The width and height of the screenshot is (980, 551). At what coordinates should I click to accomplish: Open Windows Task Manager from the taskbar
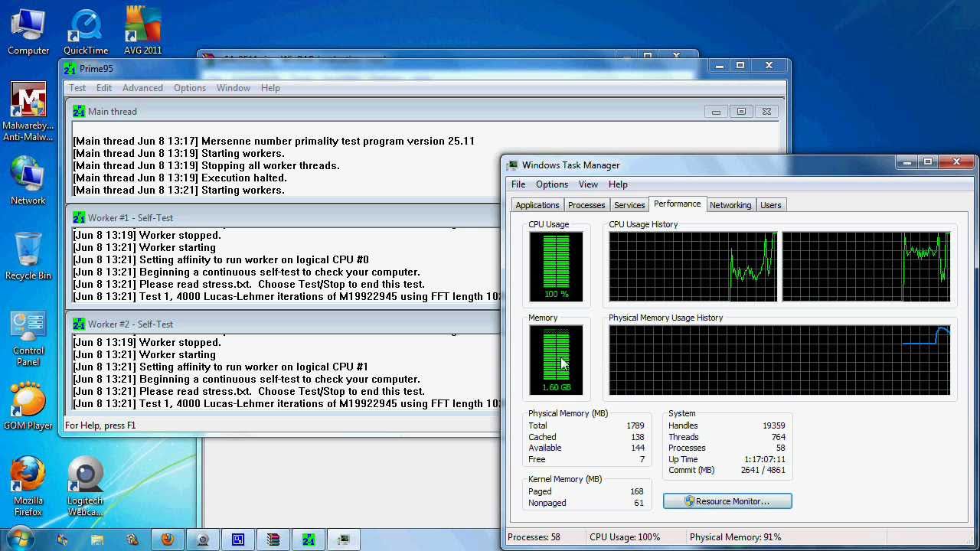(x=343, y=540)
